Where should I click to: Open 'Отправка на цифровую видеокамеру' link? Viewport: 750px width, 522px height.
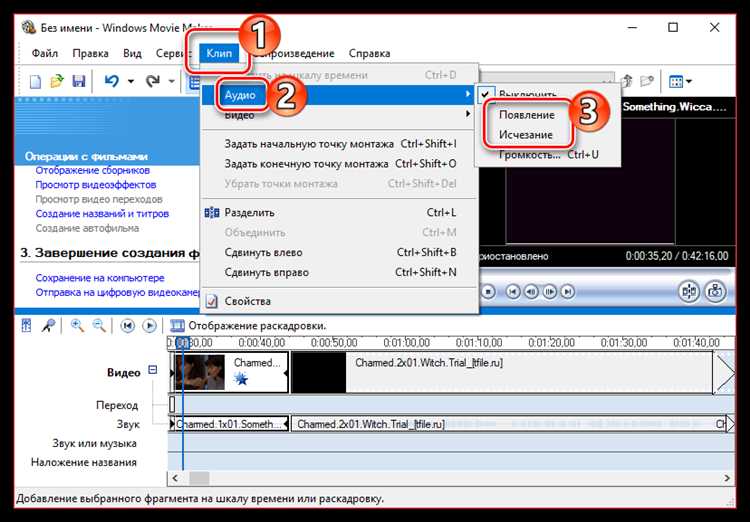tap(118, 292)
